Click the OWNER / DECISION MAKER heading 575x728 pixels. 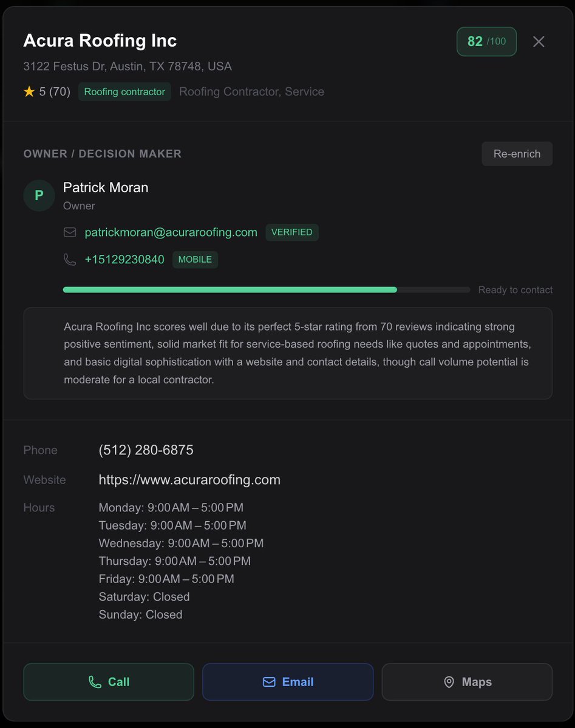coord(103,153)
